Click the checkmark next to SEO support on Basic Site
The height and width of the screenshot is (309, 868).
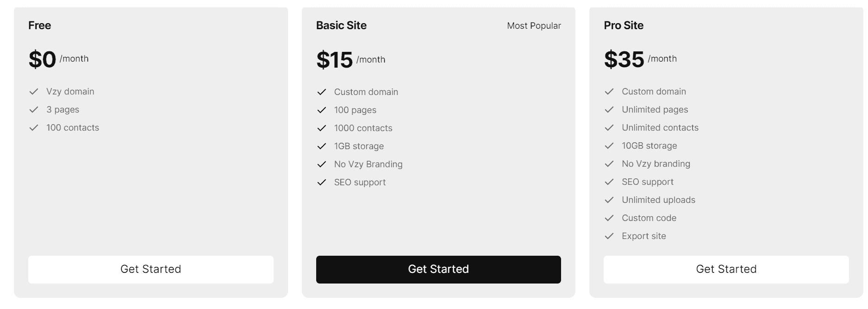[x=321, y=182]
